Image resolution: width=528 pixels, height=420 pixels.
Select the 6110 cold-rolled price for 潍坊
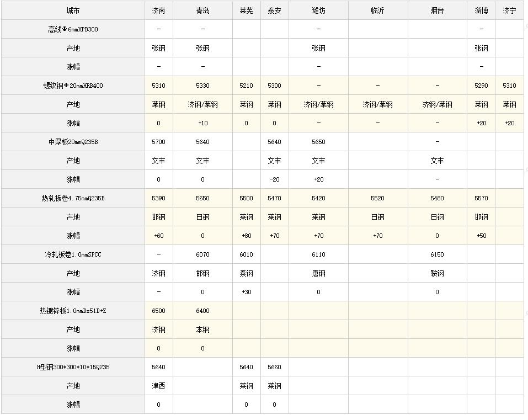pos(318,254)
